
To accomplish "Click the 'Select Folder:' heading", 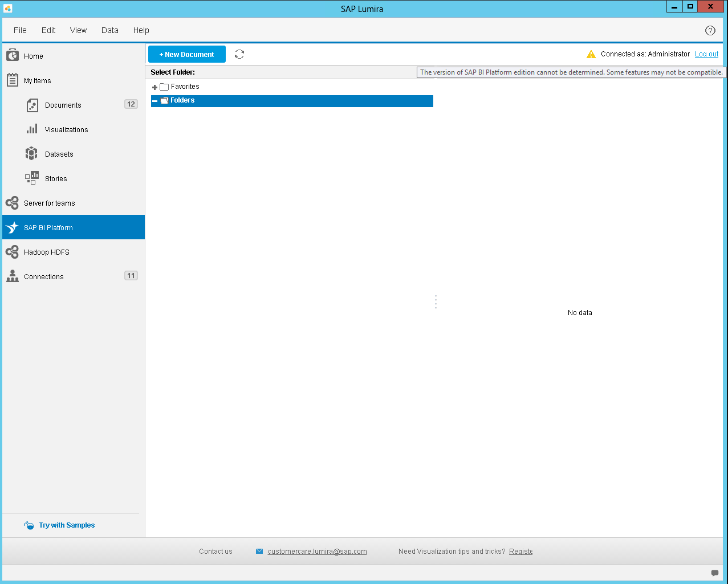I will (173, 72).
